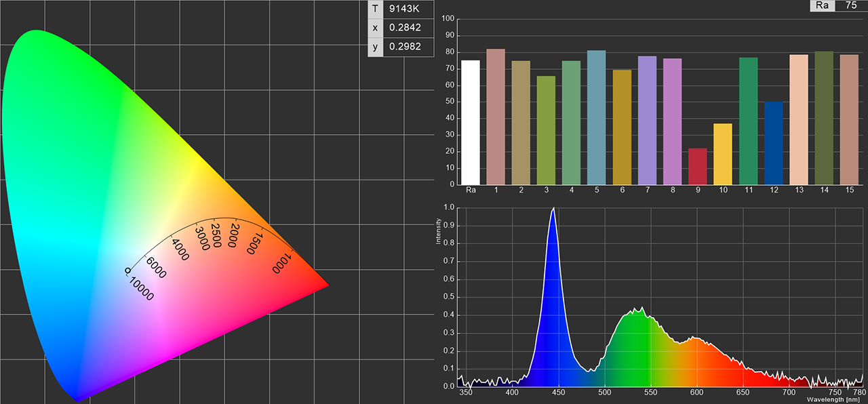This screenshot has height=404, width=868.
Task: Select CRI sample bar number 12 (blue)
Action: click(774, 143)
